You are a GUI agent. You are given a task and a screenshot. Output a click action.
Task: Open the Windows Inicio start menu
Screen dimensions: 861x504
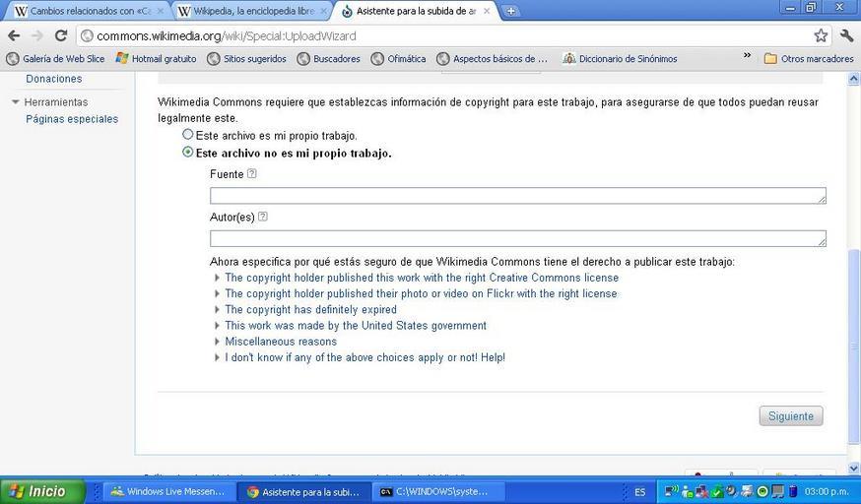(x=37, y=491)
